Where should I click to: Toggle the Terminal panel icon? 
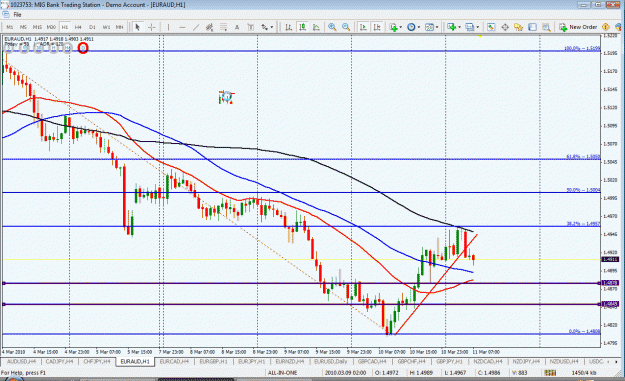[x=533, y=27]
